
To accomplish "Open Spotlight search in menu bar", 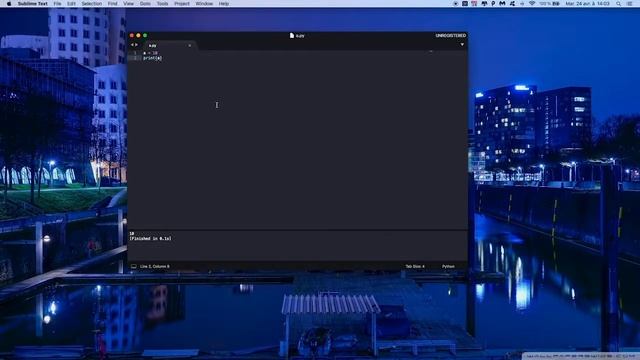I will click(x=618, y=4).
